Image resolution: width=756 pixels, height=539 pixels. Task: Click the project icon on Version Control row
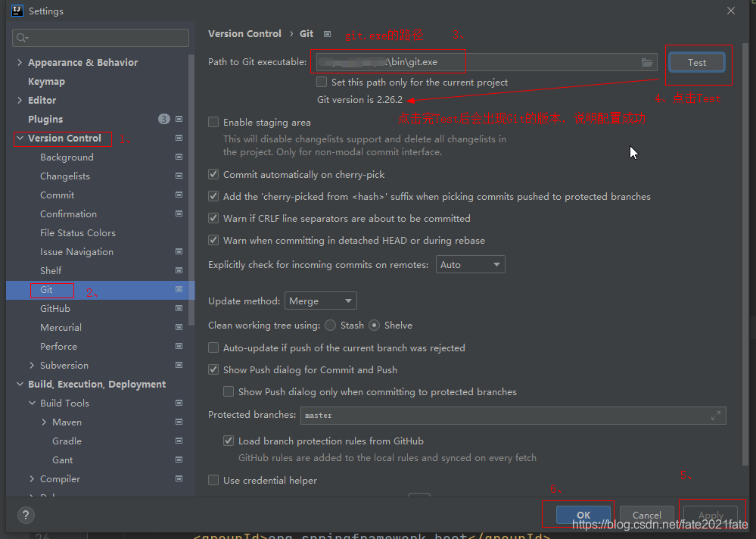pyautogui.click(x=179, y=138)
